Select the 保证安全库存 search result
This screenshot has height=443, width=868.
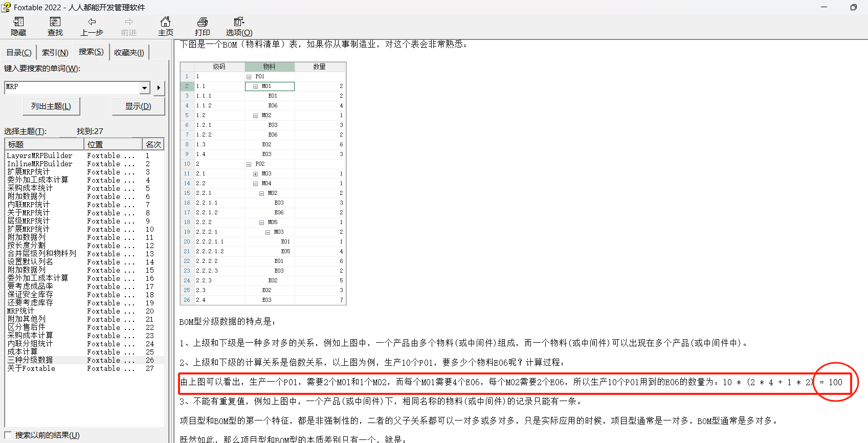tap(30, 295)
